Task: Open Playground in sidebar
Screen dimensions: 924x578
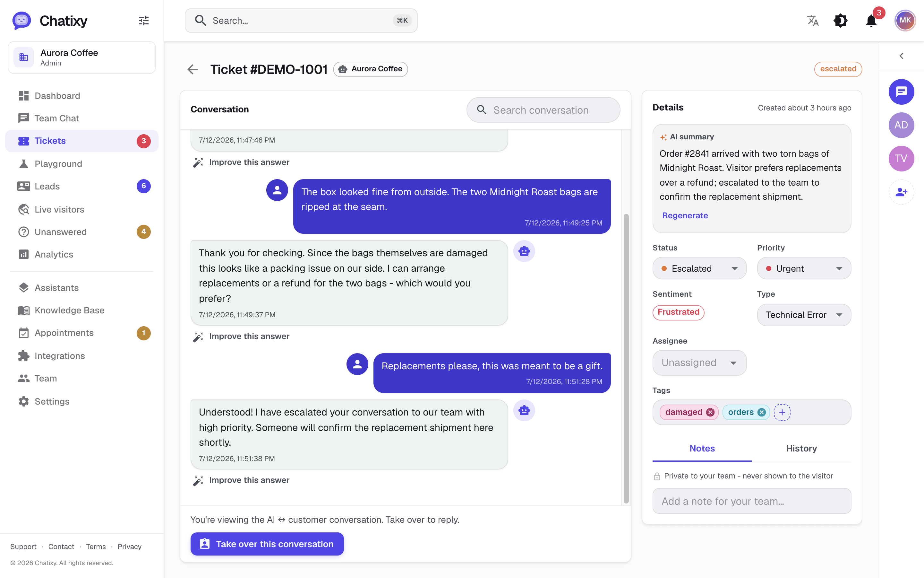Action: 82,164
